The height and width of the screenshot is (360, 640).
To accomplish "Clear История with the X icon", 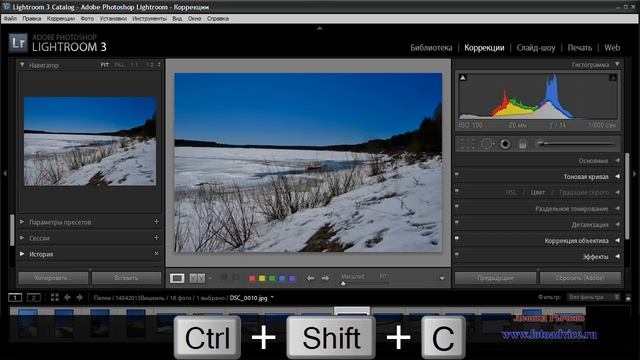I will click(156, 253).
